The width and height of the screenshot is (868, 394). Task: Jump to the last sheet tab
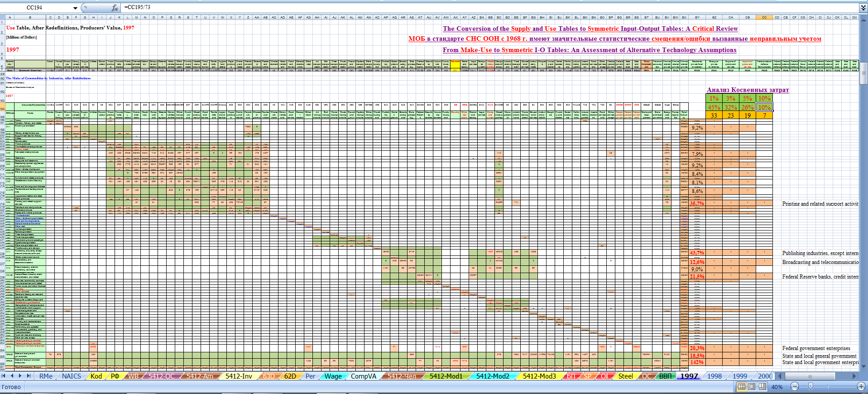(29, 376)
